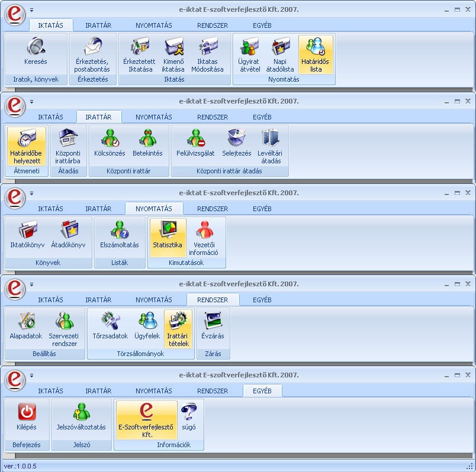
Task: Click the 'Befejezés' group label
Action: [x=27, y=445]
